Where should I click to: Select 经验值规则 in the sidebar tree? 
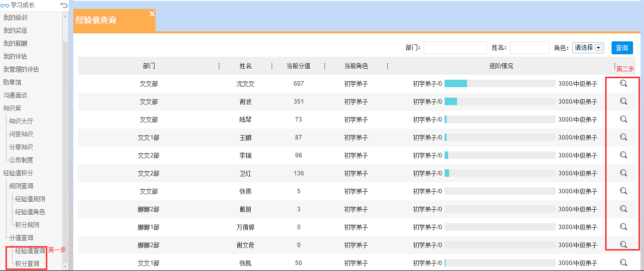tap(30, 199)
